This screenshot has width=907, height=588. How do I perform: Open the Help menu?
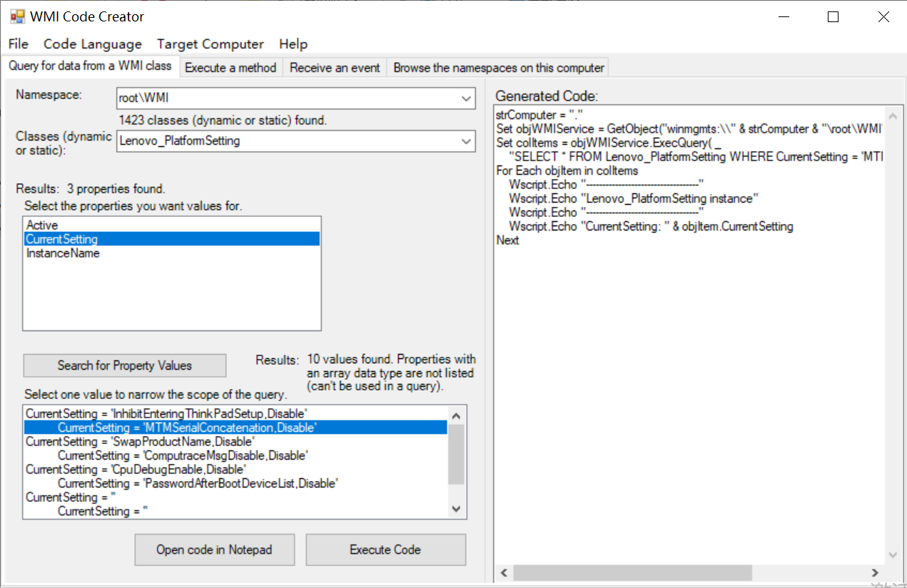click(293, 44)
